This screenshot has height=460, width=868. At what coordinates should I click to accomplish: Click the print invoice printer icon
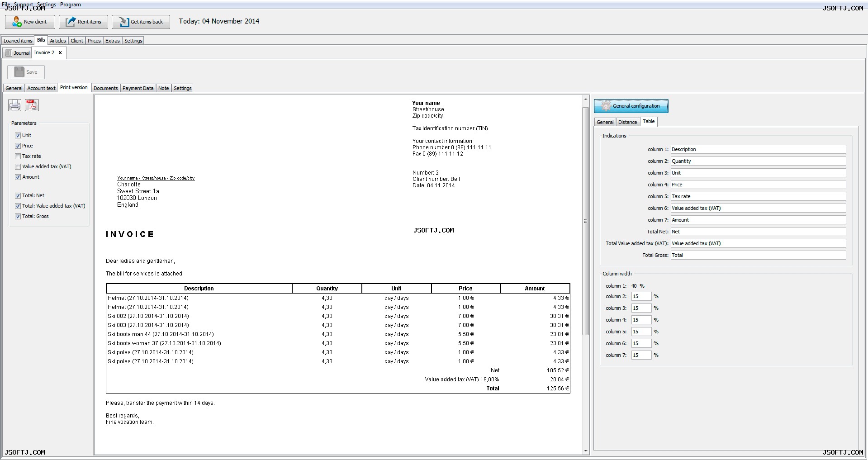15,105
